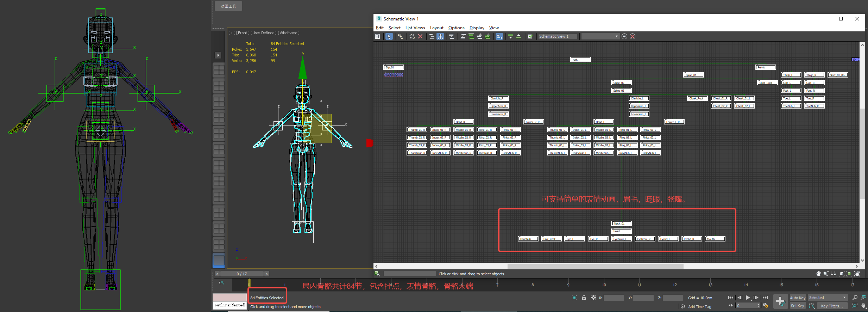Viewport: 868px width, 312px height.
Task: Select the root node in schematic
Action: click(x=580, y=60)
